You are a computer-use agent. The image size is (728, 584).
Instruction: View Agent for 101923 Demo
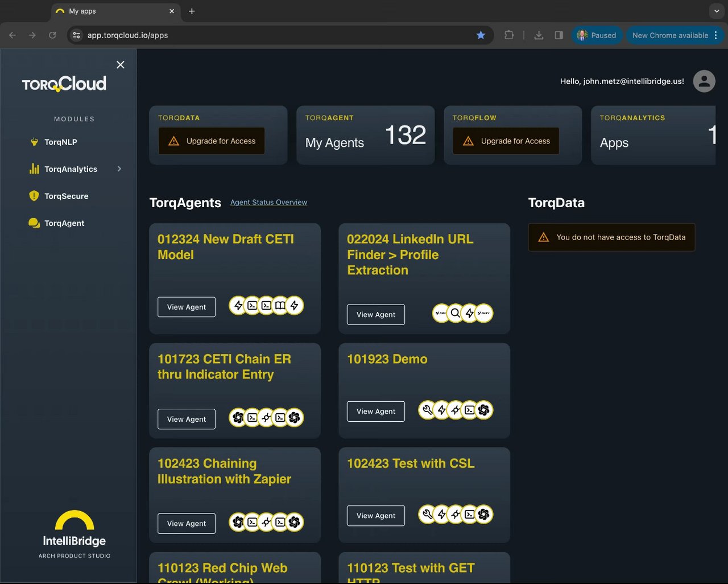[x=376, y=412]
